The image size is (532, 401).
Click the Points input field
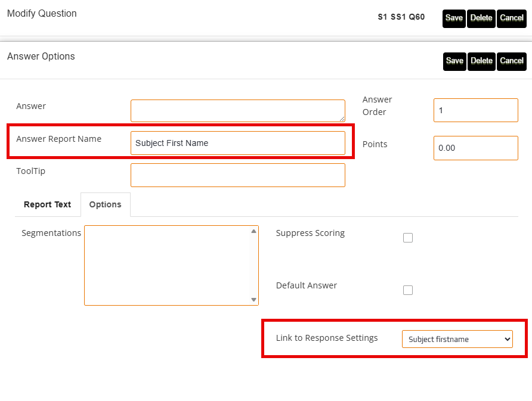click(x=475, y=148)
